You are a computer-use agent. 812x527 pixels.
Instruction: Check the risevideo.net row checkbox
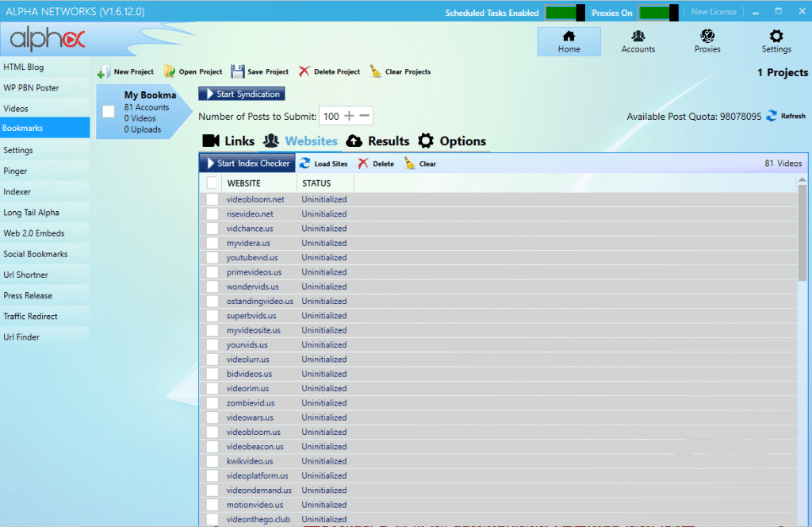(213, 214)
